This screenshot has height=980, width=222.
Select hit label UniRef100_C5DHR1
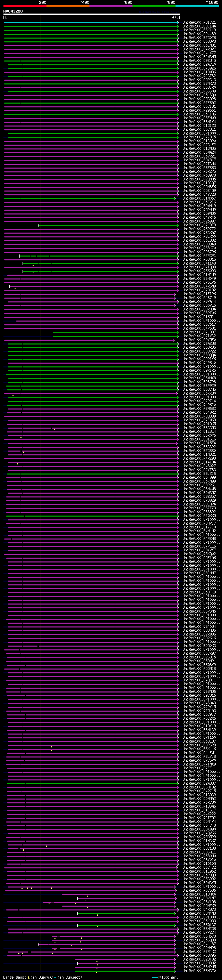pos(199,661)
